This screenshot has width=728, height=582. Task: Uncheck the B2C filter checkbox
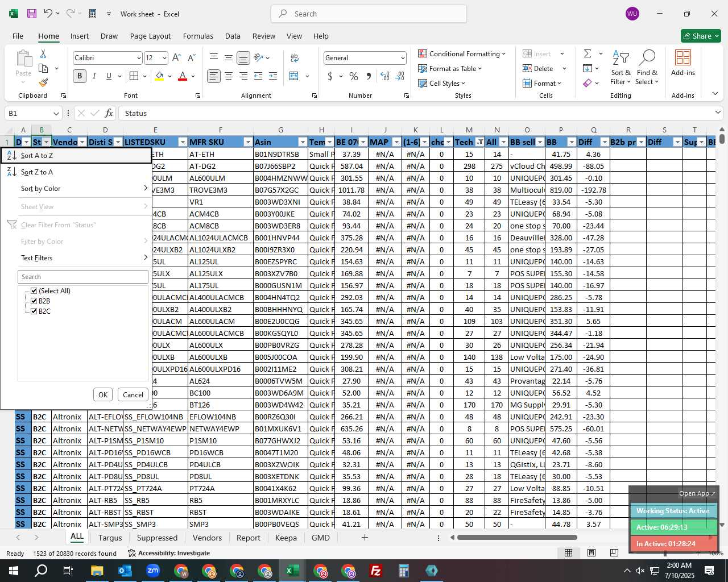click(34, 311)
